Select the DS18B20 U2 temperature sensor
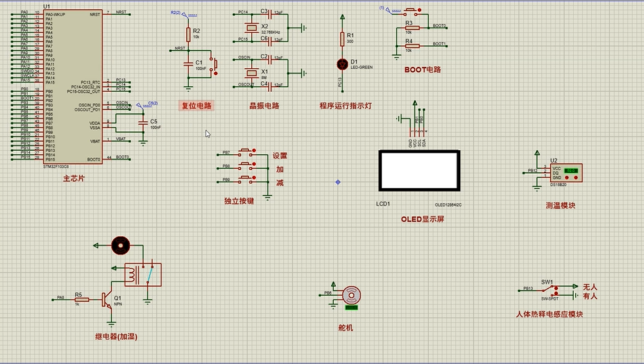644x364 pixels. [x=566, y=173]
